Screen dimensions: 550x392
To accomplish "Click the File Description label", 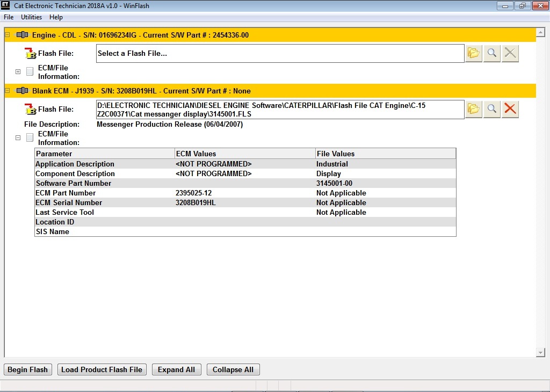I will pyautogui.click(x=52, y=124).
